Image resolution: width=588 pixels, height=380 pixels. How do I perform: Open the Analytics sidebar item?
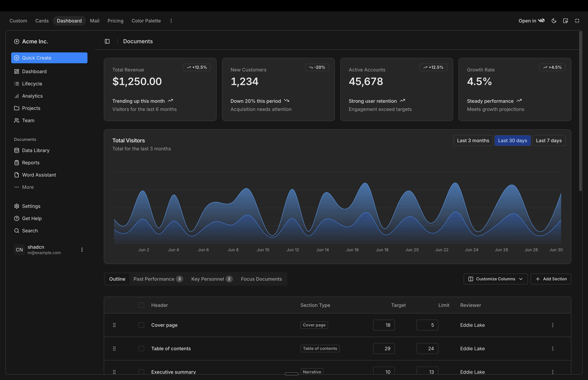[x=32, y=96]
